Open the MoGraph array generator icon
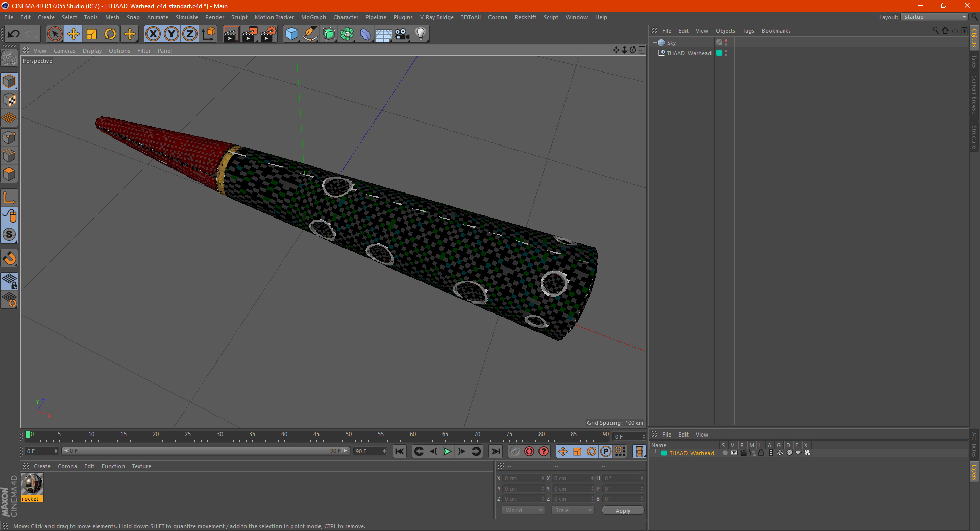This screenshot has width=980, height=531. (347, 34)
